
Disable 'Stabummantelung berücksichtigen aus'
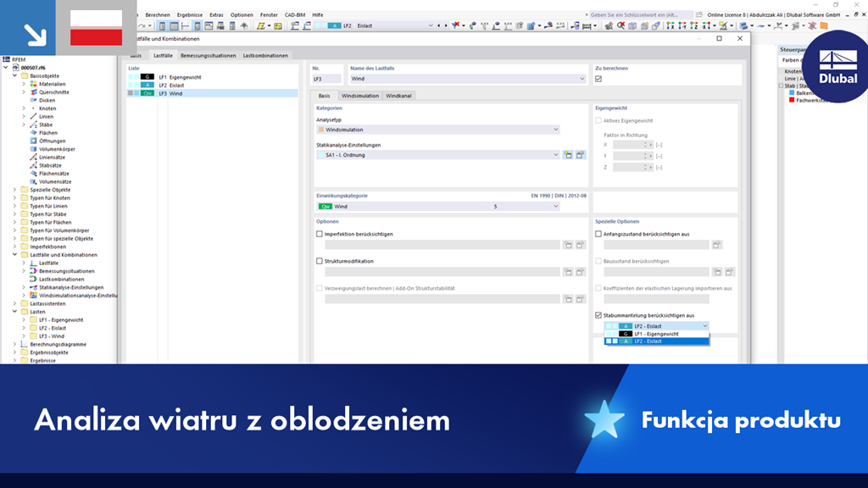tap(598, 314)
